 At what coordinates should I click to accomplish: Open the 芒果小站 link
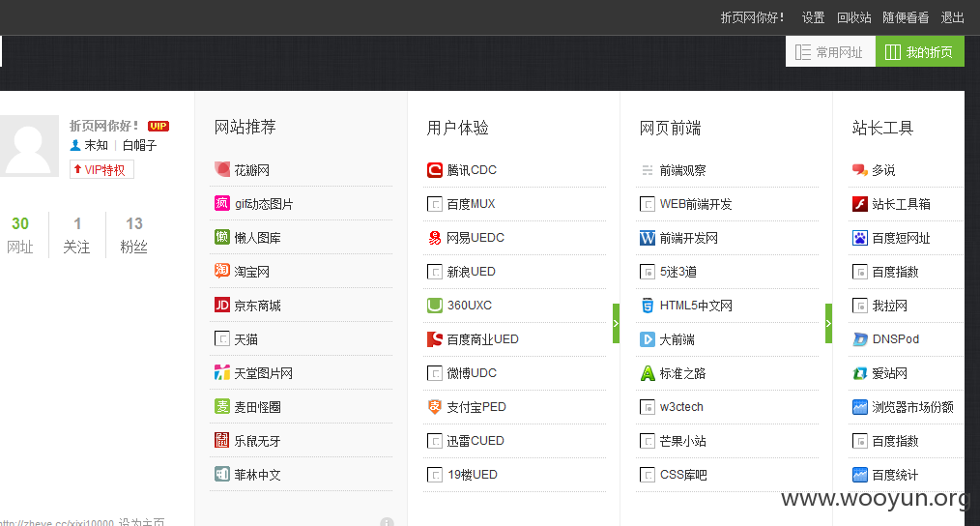click(682, 441)
